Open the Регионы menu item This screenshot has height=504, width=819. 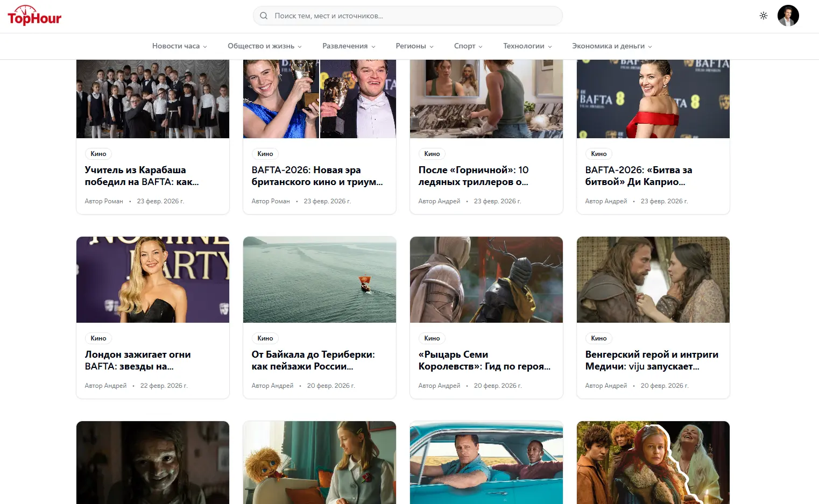pos(414,46)
